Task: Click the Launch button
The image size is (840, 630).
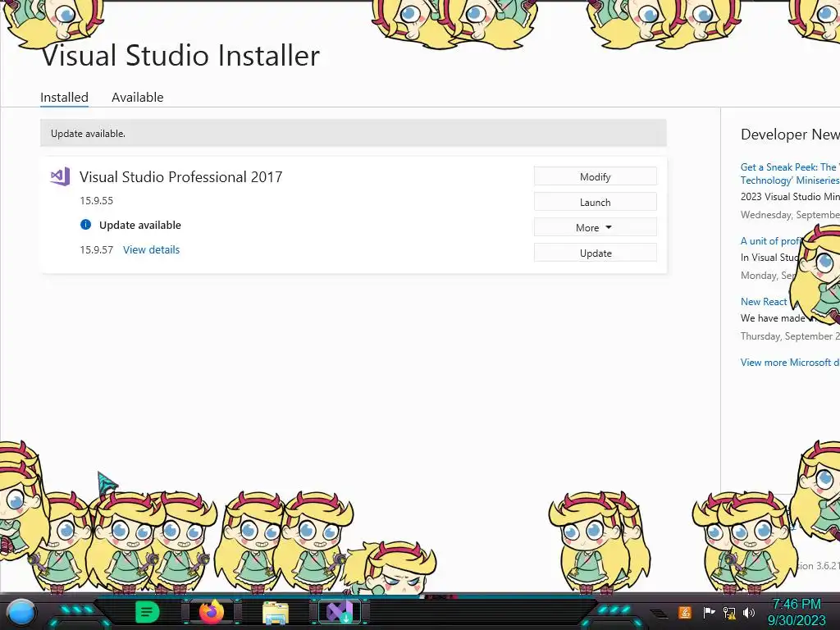Action: click(x=596, y=202)
